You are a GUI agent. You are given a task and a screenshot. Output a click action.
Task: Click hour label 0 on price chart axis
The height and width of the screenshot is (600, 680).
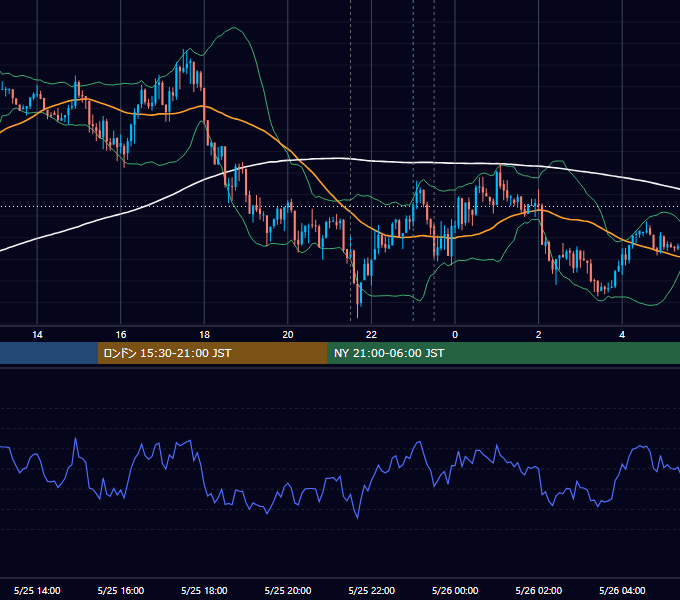(x=455, y=335)
